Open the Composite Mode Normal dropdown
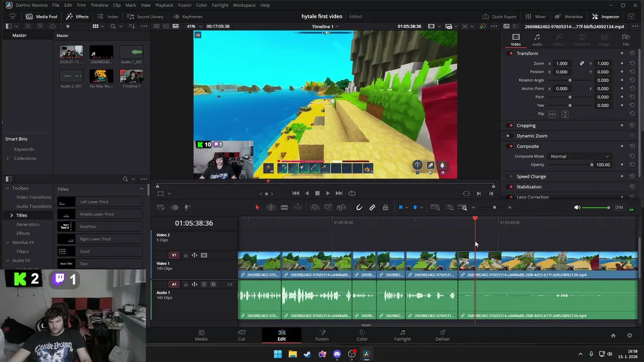 579,156
